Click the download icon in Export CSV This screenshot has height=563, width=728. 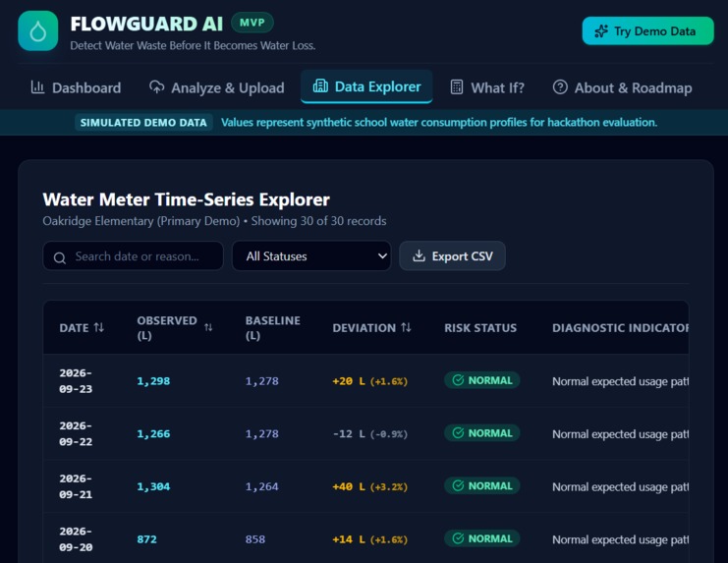pyautogui.click(x=419, y=255)
